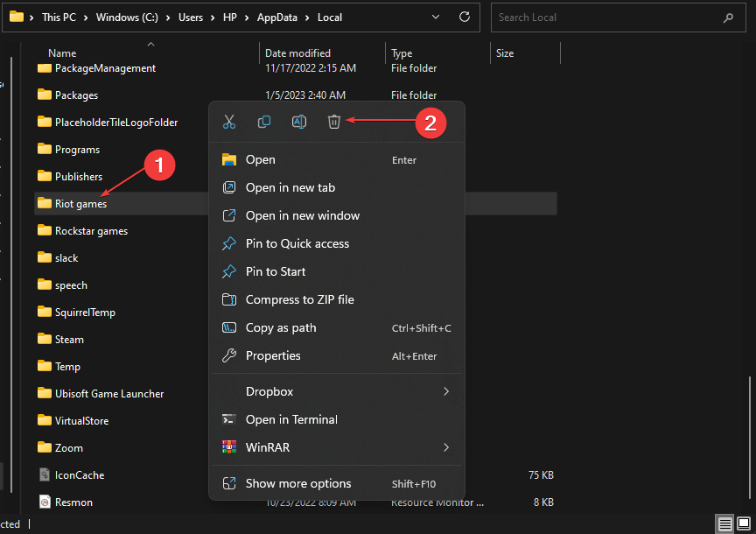Click the Copy icon in context menu
The image size is (756, 534).
tap(263, 122)
